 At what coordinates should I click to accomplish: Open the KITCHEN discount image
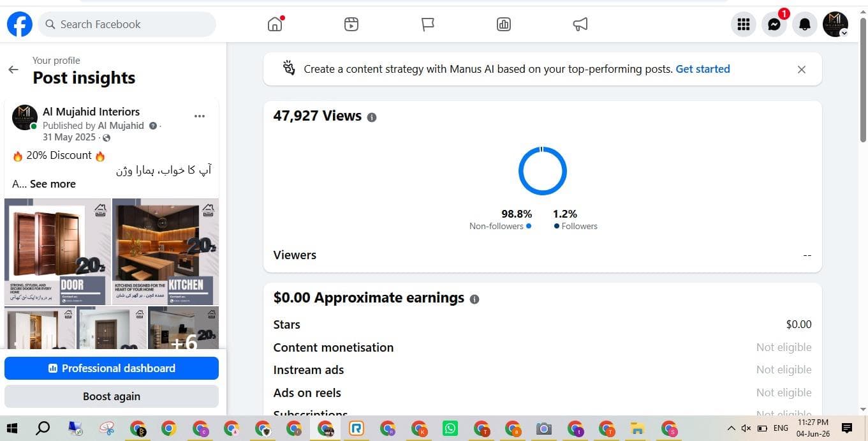(166, 251)
